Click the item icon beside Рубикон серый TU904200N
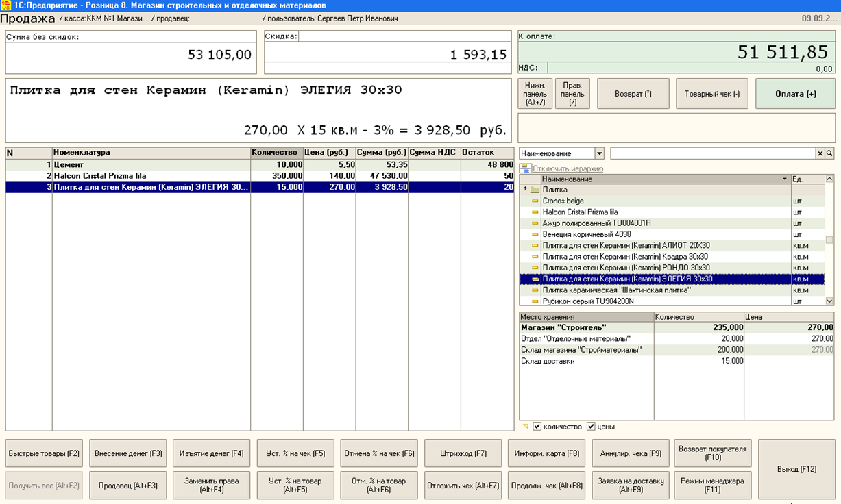The image size is (841, 504). point(535,301)
